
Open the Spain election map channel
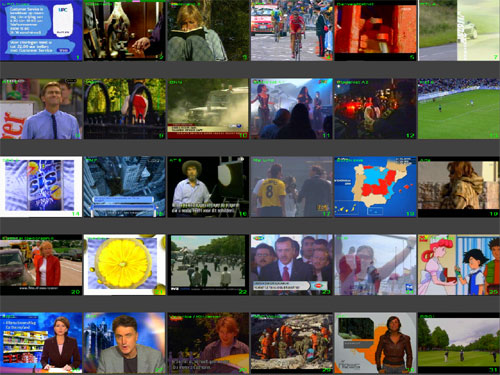coord(375,187)
